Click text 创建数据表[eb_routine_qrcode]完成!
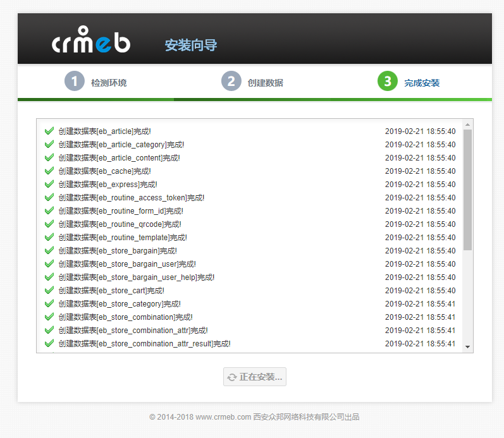The height and width of the screenshot is (438, 504). coord(120,224)
